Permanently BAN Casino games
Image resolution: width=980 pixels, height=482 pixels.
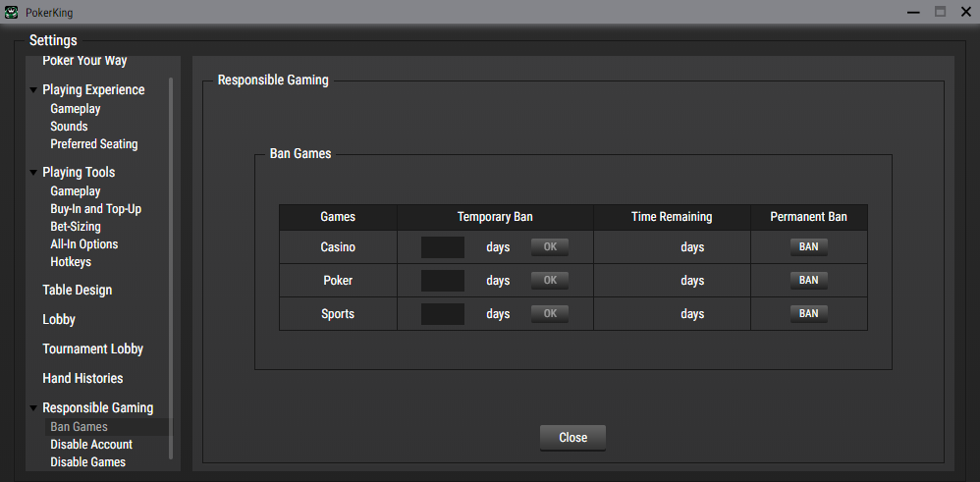(809, 247)
